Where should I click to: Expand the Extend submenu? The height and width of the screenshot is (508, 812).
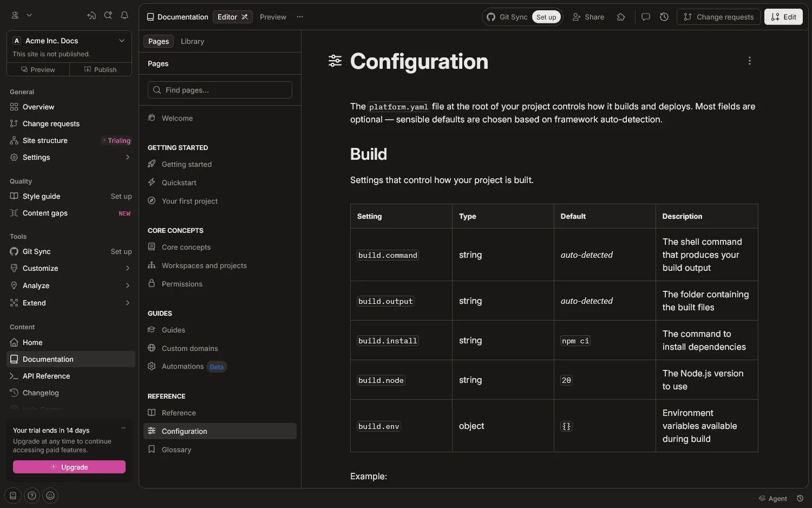click(128, 303)
